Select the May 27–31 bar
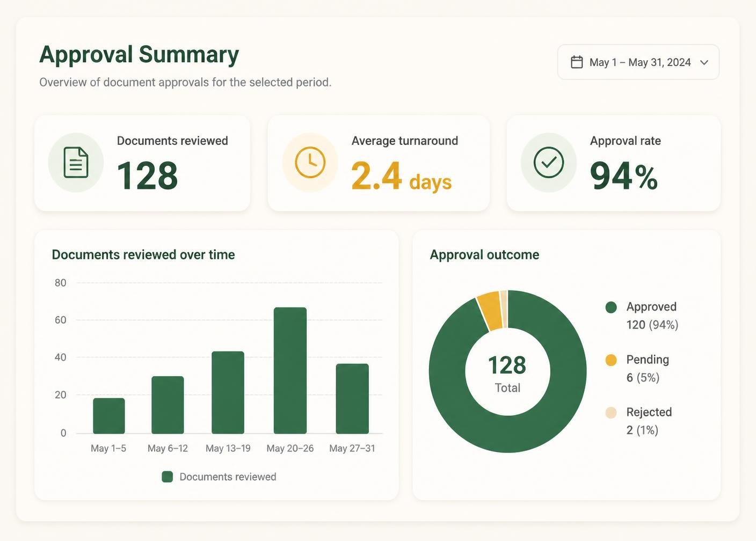The width and height of the screenshot is (756, 541). [352, 399]
